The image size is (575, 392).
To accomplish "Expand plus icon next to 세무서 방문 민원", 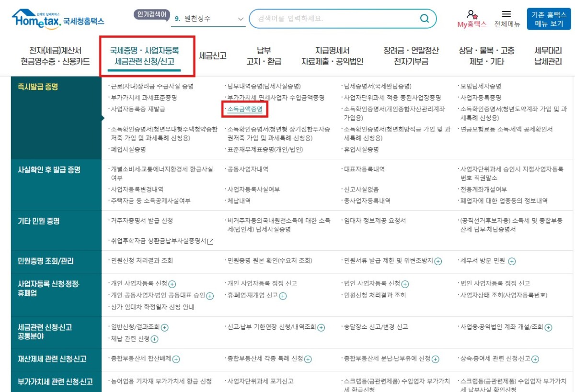I will coord(512,261).
